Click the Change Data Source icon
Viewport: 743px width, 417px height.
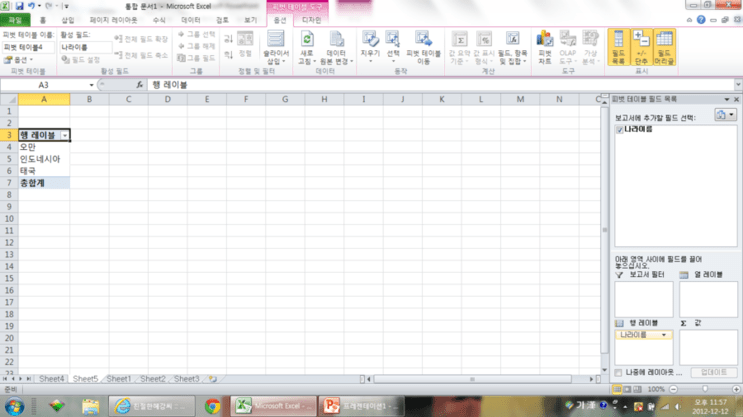point(336,39)
